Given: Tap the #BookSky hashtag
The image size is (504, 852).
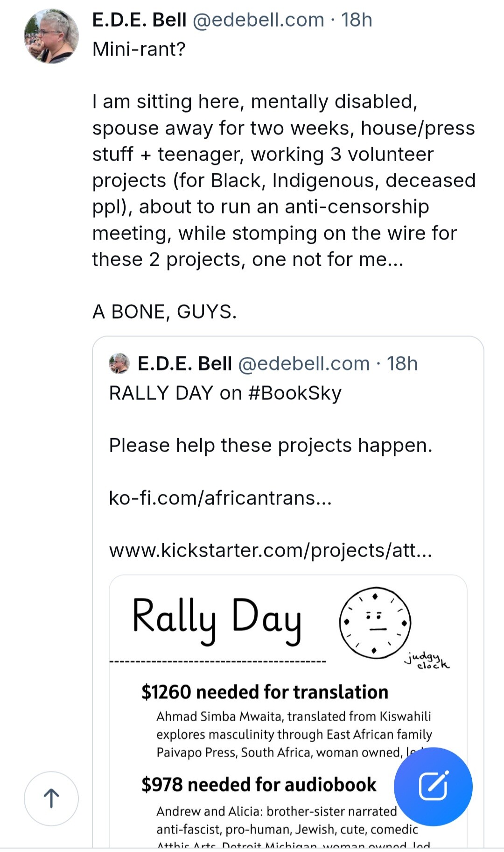Looking at the screenshot, I should [x=295, y=393].
